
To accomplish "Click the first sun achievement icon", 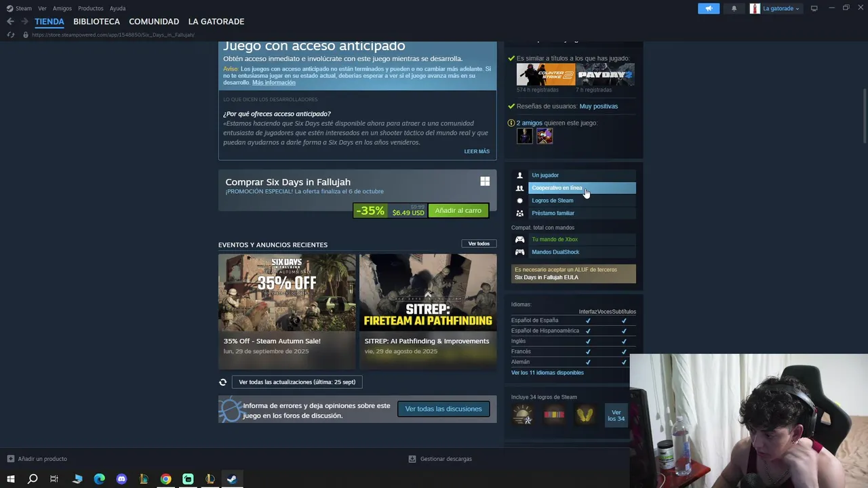I will click(523, 414).
